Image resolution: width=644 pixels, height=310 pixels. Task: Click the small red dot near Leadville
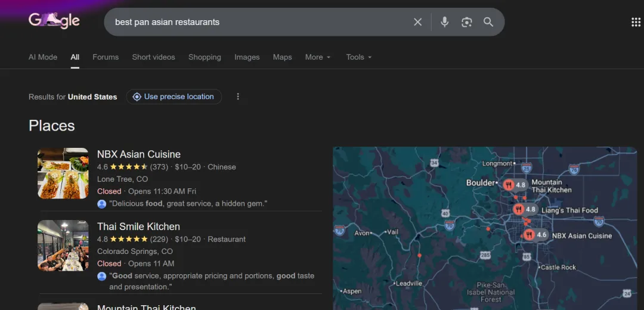[419, 255]
